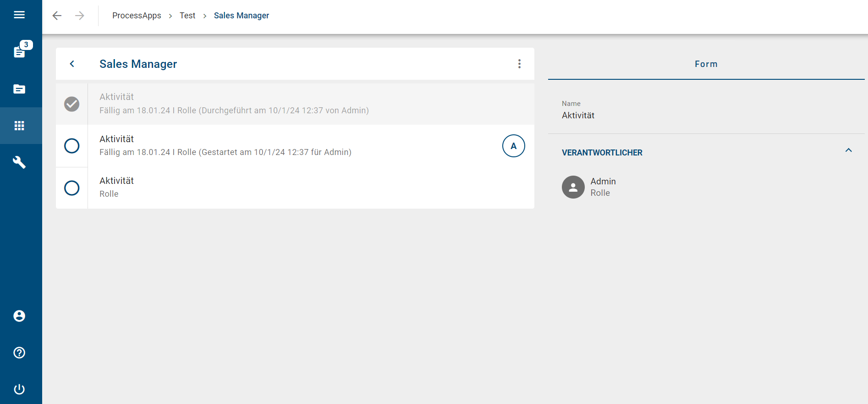Go to Test in breadcrumb
This screenshot has height=404, width=868.
point(187,16)
